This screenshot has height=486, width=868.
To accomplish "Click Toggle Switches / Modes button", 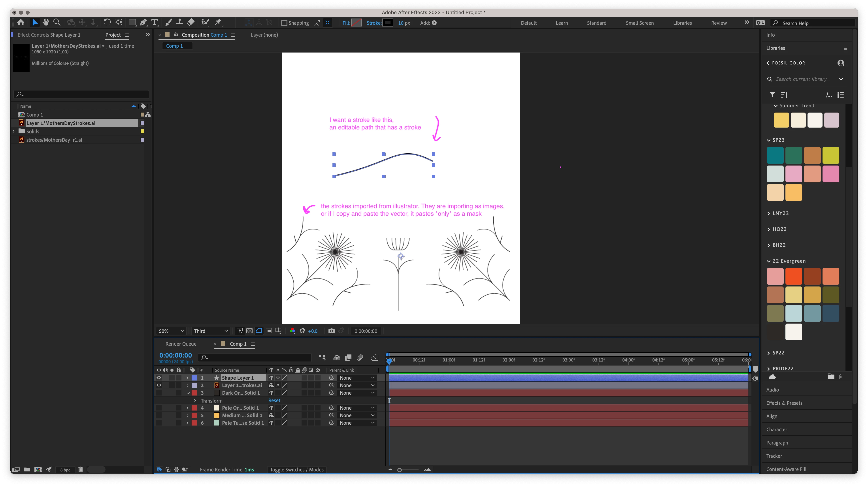I will [x=296, y=470].
